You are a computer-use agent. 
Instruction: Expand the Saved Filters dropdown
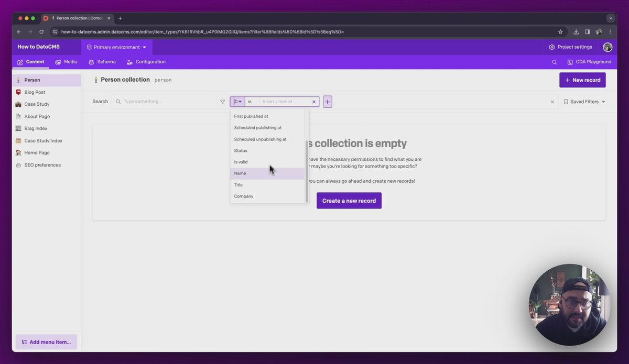coord(584,102)
